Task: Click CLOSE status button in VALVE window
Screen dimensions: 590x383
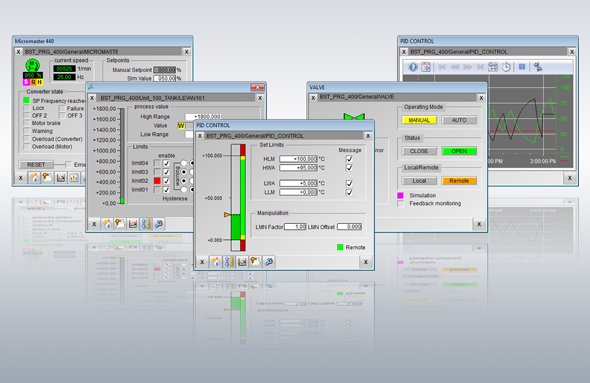Action: pyautogui.click(x=419, y=151)
